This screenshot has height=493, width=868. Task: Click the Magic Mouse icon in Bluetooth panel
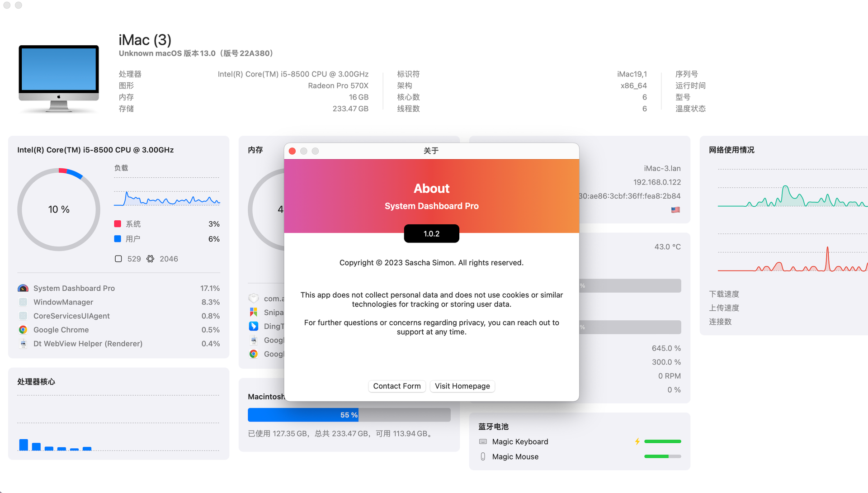(x=483, y=456)
